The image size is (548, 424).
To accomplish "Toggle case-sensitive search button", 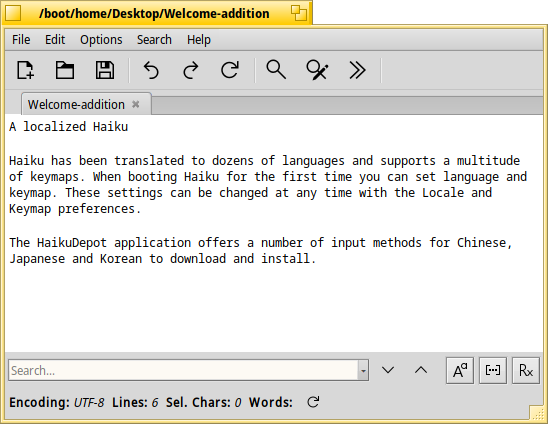I will (x=460, y=371).
